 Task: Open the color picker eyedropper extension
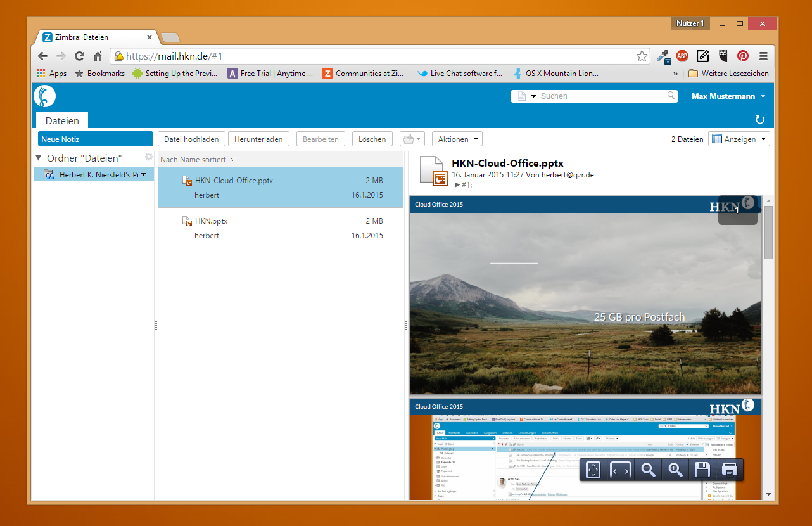[x=663, y=56]
